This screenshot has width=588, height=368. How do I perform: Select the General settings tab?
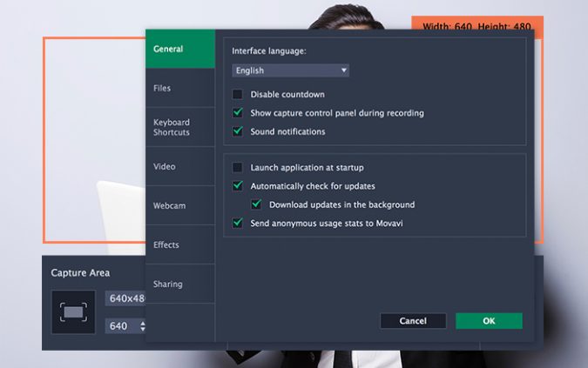(179, 49)
